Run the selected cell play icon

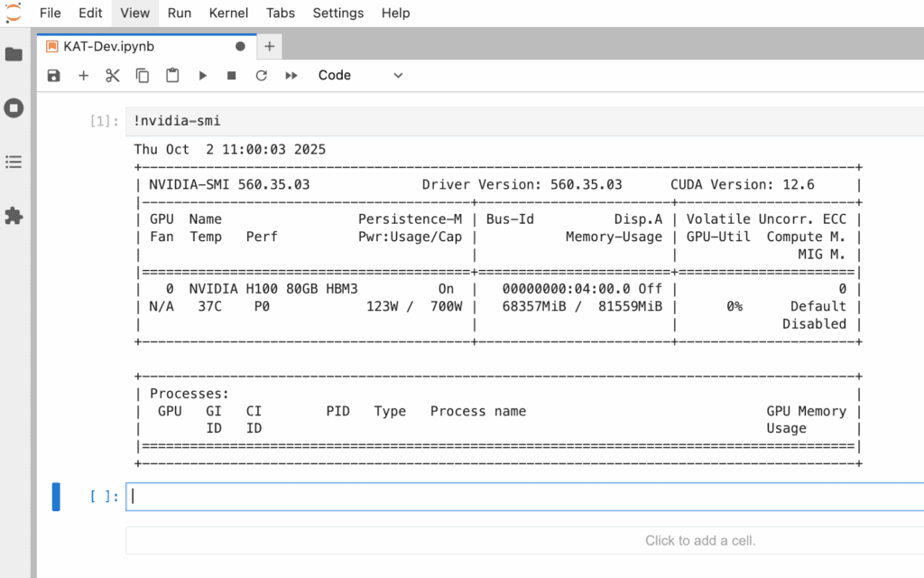202,76
